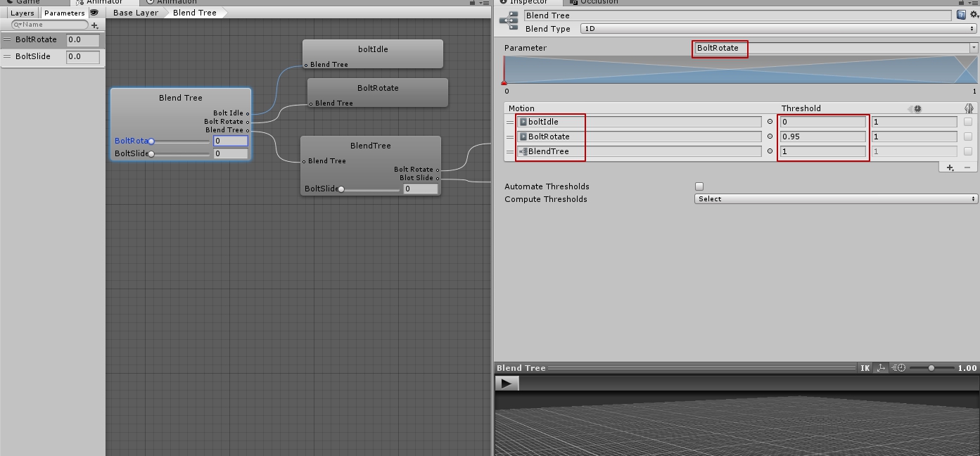Click the preview speed clock icon
The width and height of the screenshot is (980, 456).
[898, 368]
